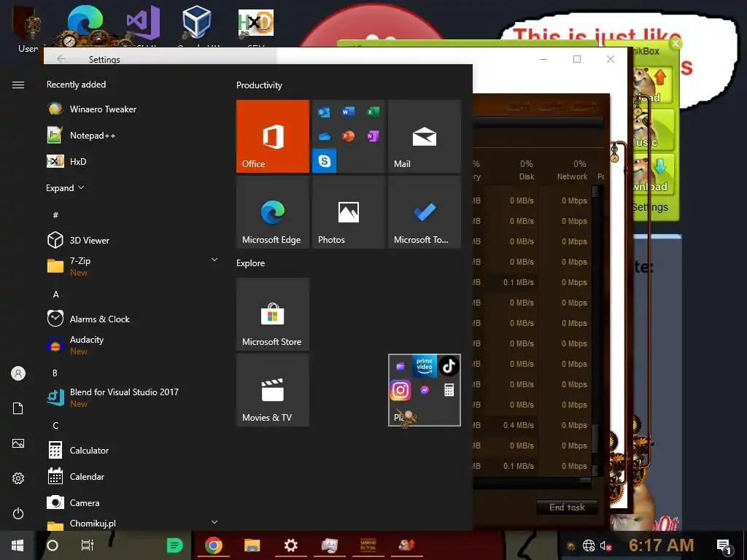747x560 pixels.
Task: Open the Calculator app entry
Action: point(132,450)
